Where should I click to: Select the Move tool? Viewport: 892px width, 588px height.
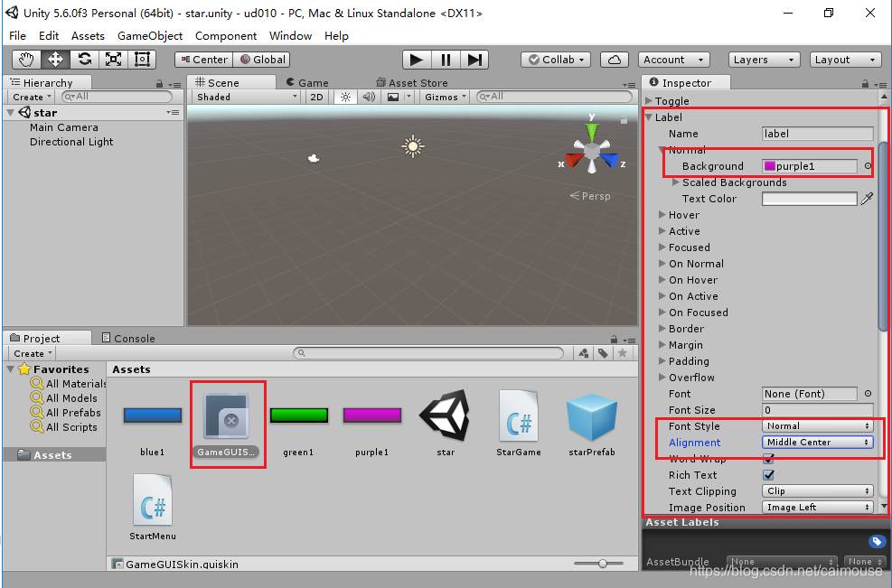[x=56, y=60]
